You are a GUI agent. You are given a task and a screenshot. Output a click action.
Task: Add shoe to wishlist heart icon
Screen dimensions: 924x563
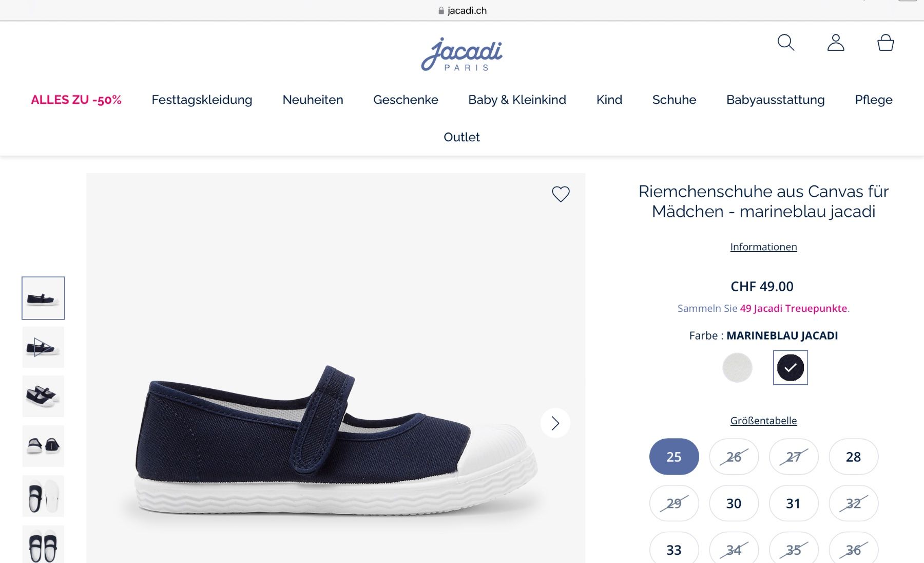point(561,194)
